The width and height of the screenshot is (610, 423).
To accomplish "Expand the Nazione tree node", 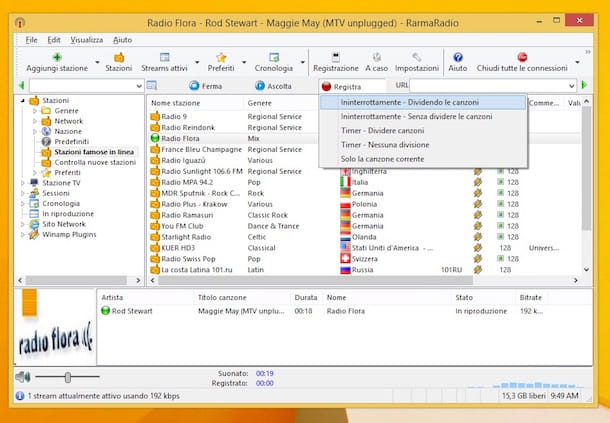I will (35, 132).
